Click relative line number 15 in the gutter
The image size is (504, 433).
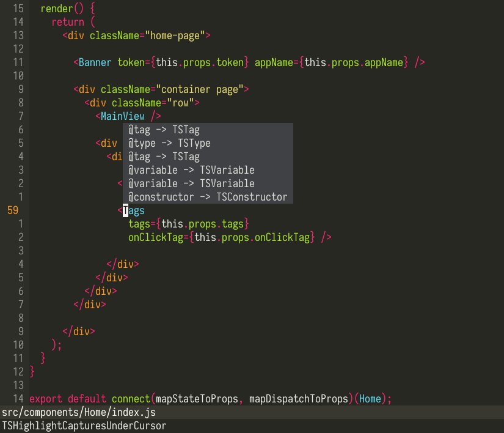pos(18,9)
